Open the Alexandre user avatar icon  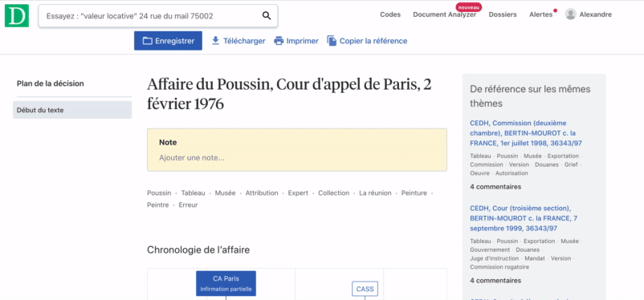tap(570, 14)
